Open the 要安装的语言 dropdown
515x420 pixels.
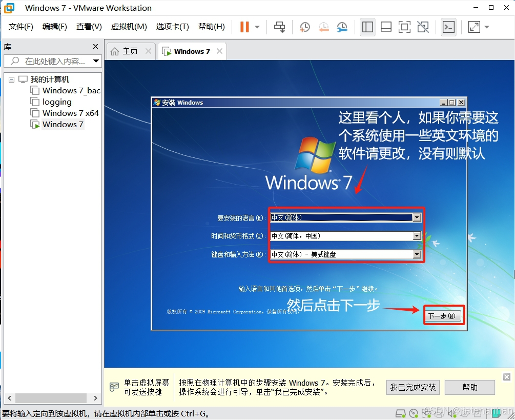coord(417,217)
